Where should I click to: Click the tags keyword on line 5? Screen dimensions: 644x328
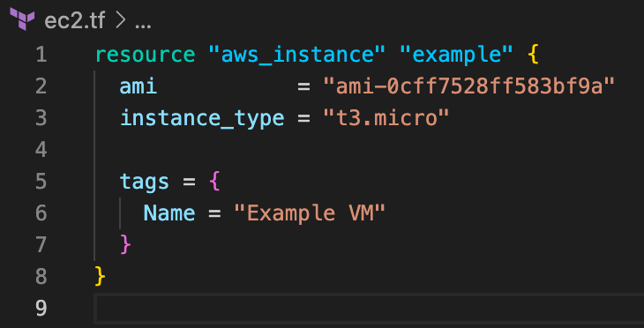point(144,182)
